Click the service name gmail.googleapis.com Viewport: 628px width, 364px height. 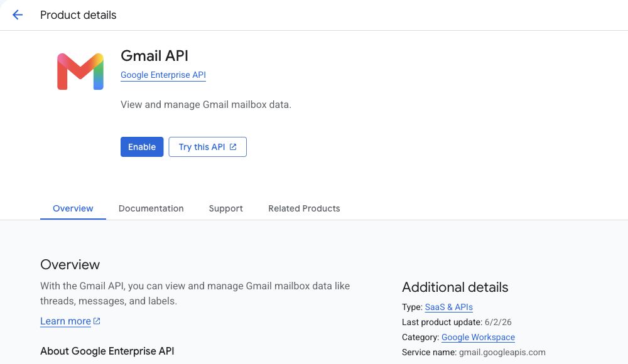[502, 352]
